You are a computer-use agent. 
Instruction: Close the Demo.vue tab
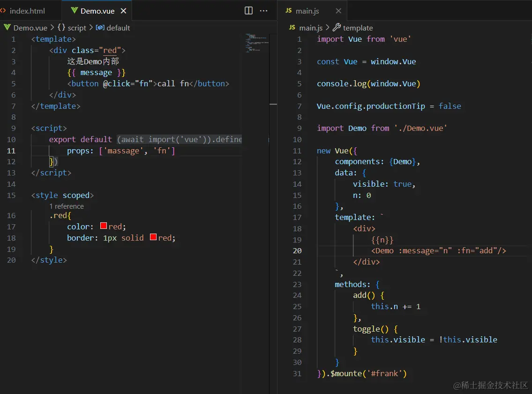click(x=123, y=11)
